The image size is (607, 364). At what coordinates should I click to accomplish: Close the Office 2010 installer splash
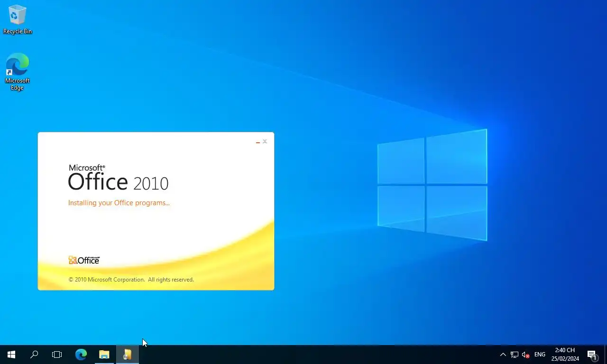click(265, 141)
